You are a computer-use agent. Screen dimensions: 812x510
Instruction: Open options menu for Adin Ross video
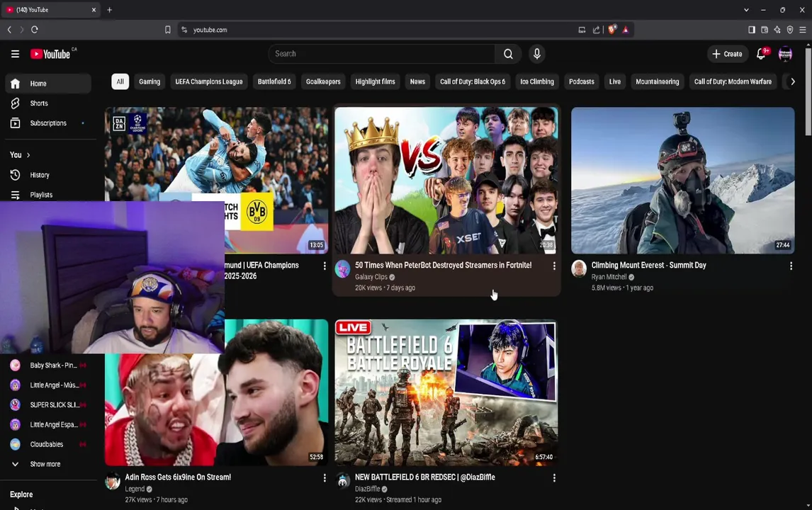tap(325, 478)
